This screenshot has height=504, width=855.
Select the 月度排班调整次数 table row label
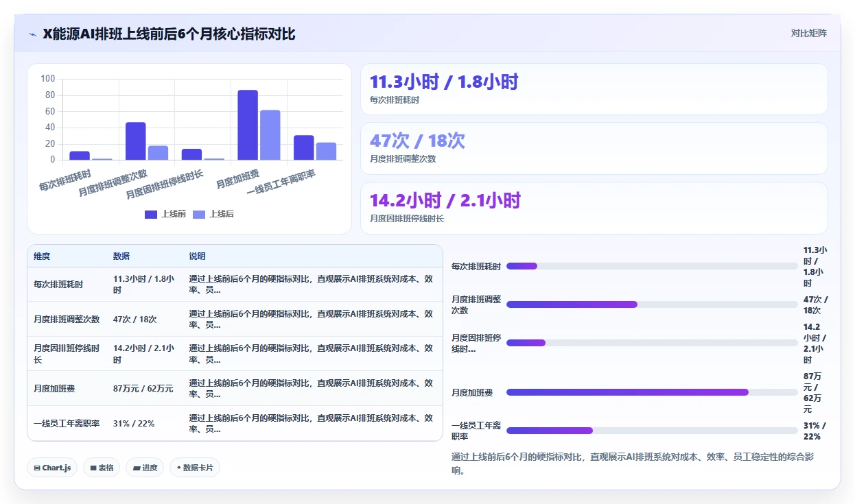(67, 320)
